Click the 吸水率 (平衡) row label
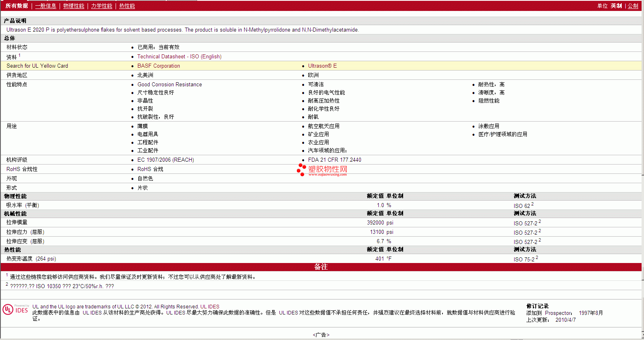Screen dimensions: 644x340 [23, 205]
